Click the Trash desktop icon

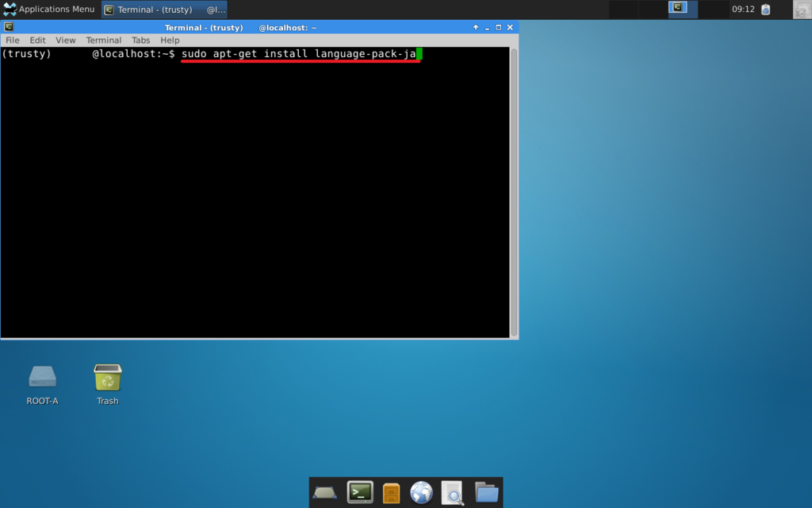pyautogui.click(x=108, y=385)
